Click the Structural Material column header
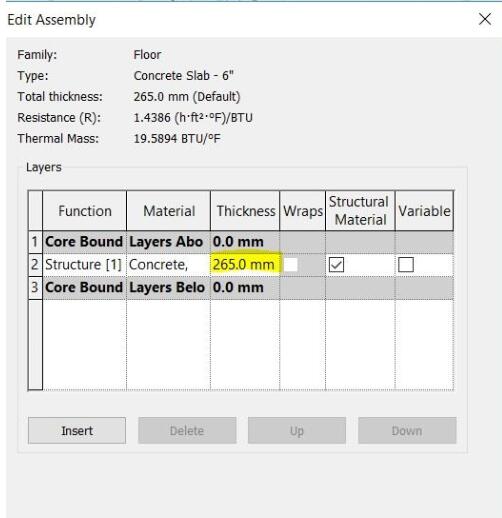502x518 pixels. [x=360, y=211]
